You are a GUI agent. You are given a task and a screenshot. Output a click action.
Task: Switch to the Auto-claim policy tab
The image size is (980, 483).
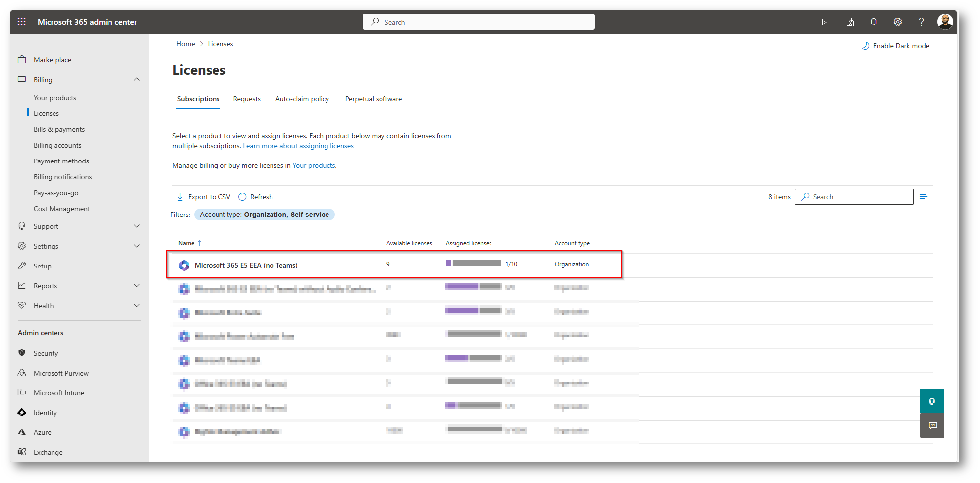[302, 99]
